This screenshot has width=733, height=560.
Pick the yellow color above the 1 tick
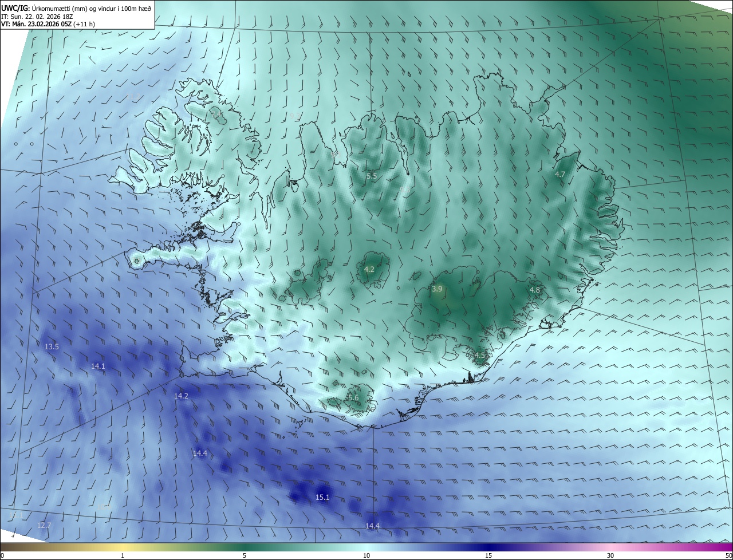click(123, 547)
